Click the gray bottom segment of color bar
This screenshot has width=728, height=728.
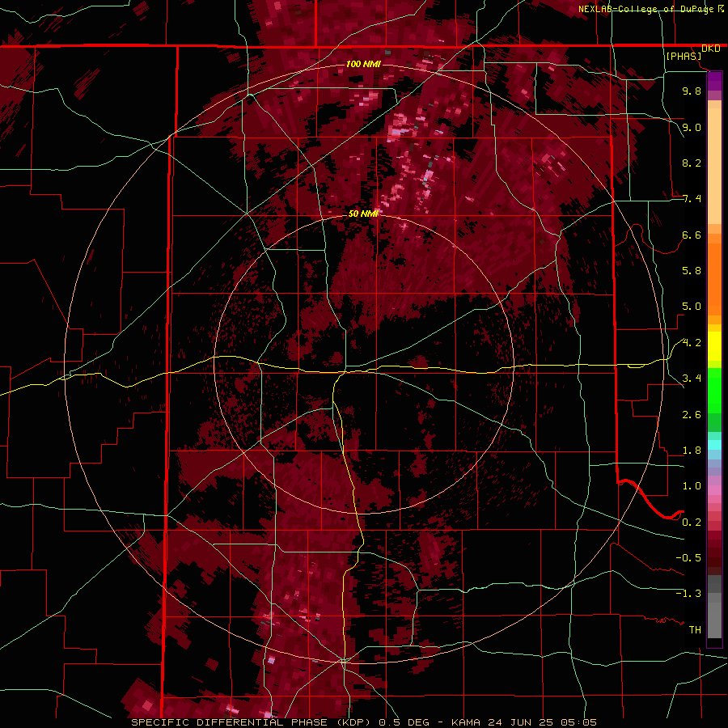[x=714, y=616]
